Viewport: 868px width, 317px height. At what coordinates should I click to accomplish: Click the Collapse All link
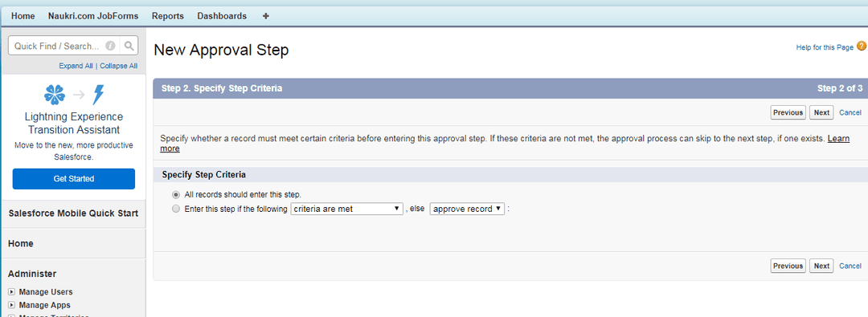(x=118, y=66)
